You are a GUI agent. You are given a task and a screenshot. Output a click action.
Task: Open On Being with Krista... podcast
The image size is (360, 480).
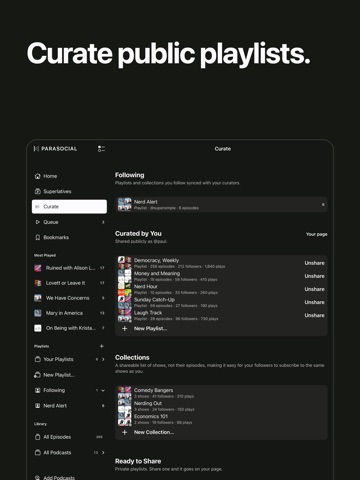point(69,328)
